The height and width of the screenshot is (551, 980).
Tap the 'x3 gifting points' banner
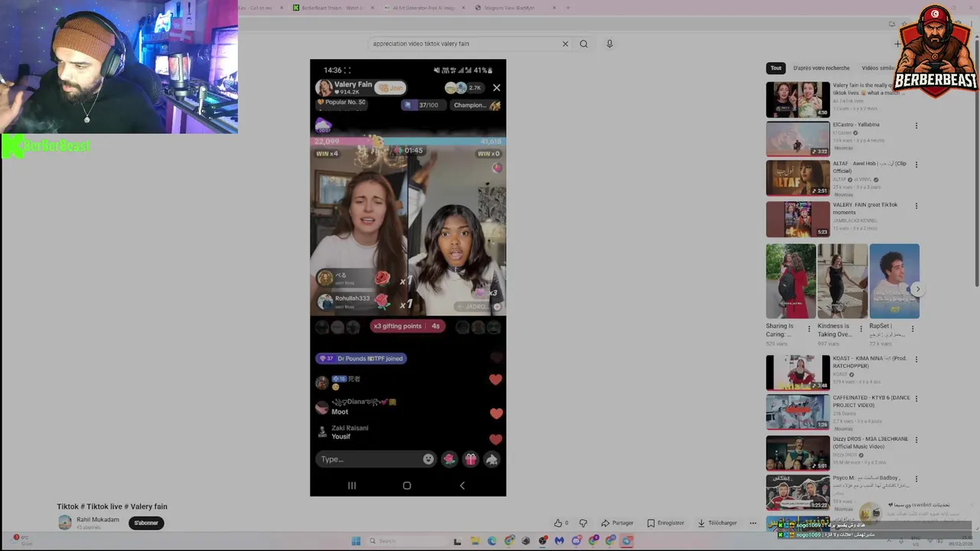click(407, 326)
